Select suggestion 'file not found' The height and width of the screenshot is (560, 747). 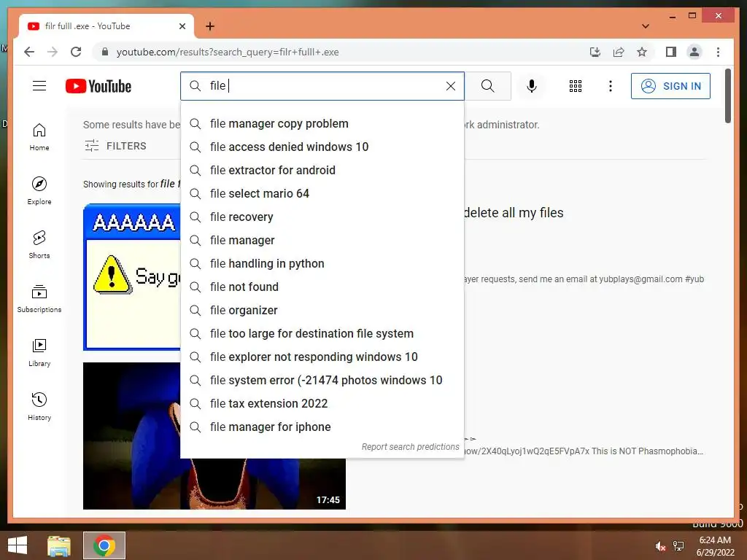pos(322,287)
